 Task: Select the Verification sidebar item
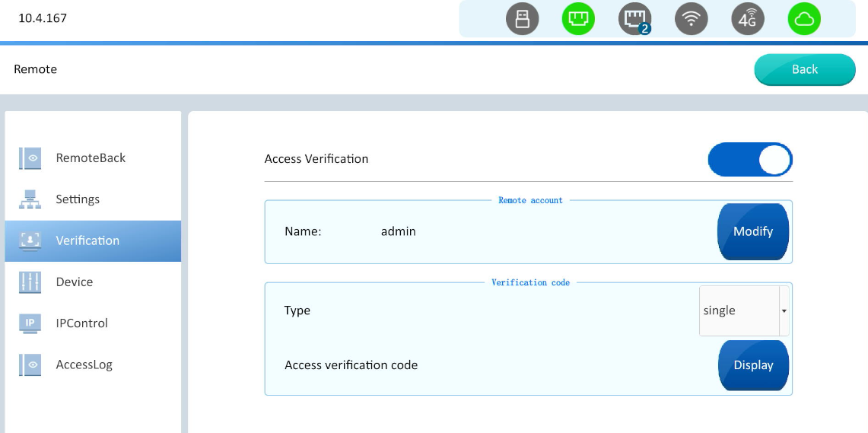pos(87,240)
